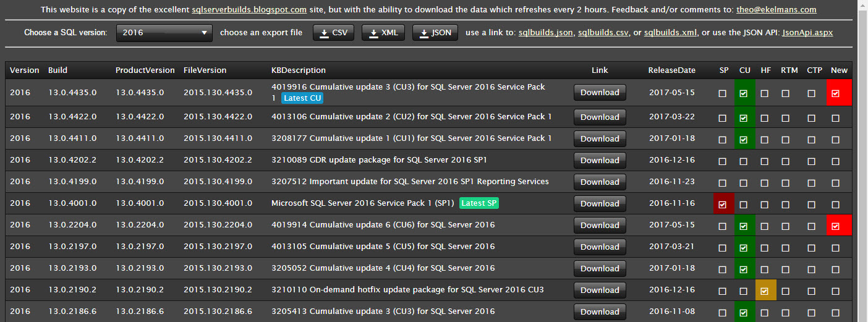Toggle CU checkbox for build 13.0.4435.0

point(744,94)
